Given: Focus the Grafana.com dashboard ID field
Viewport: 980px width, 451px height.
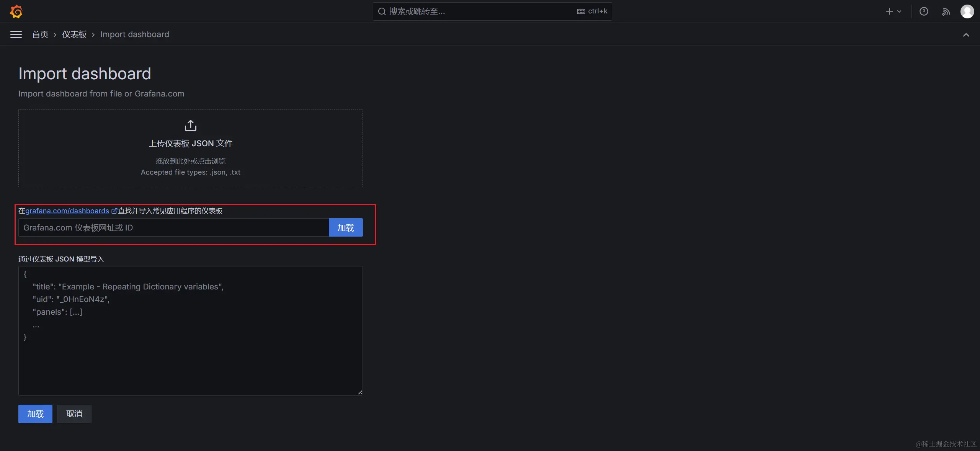Looking at the screenshot, I should (173, 228).
